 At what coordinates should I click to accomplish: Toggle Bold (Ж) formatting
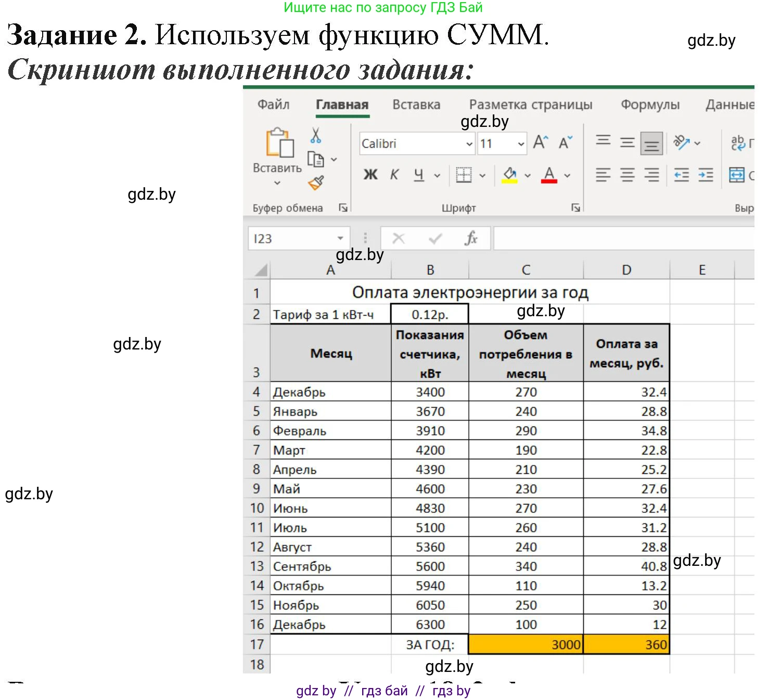[370, 175]
